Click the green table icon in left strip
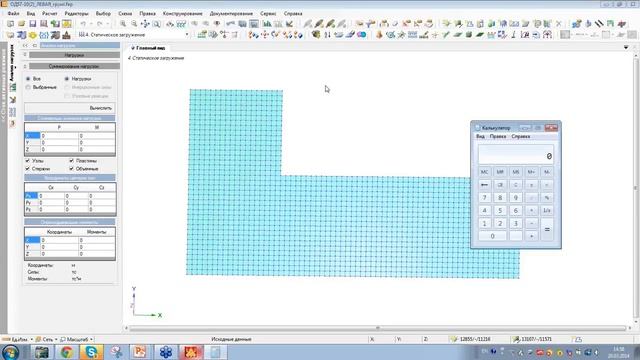Image resolution: width=640 pixels, height=360 pixels. coord(13,87)
